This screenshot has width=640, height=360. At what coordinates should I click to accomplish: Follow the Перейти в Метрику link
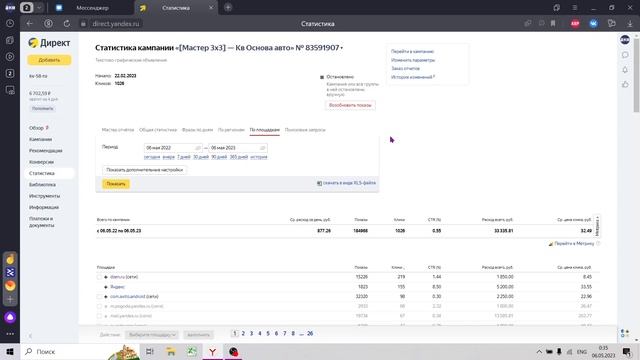(x=574, y=244)
